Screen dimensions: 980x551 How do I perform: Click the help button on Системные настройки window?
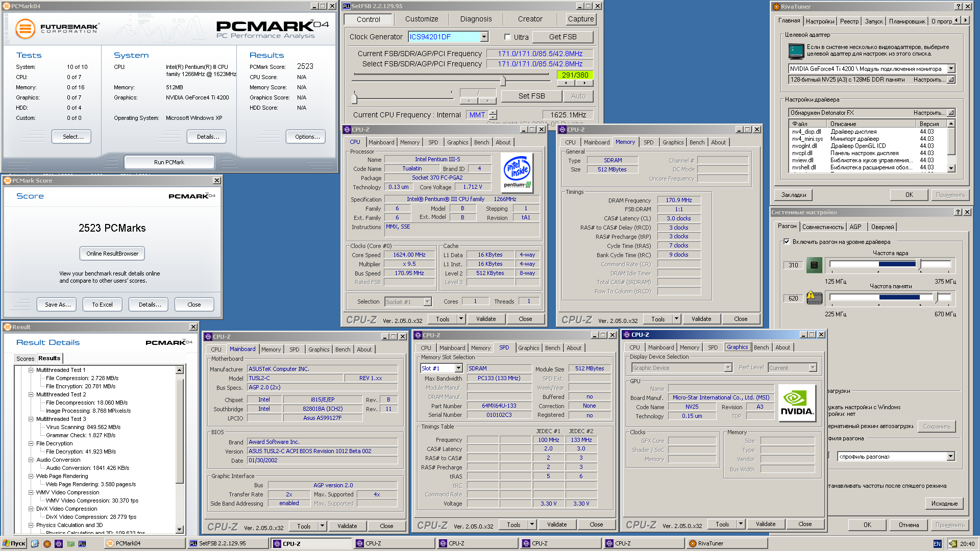(x=958, y=212)
